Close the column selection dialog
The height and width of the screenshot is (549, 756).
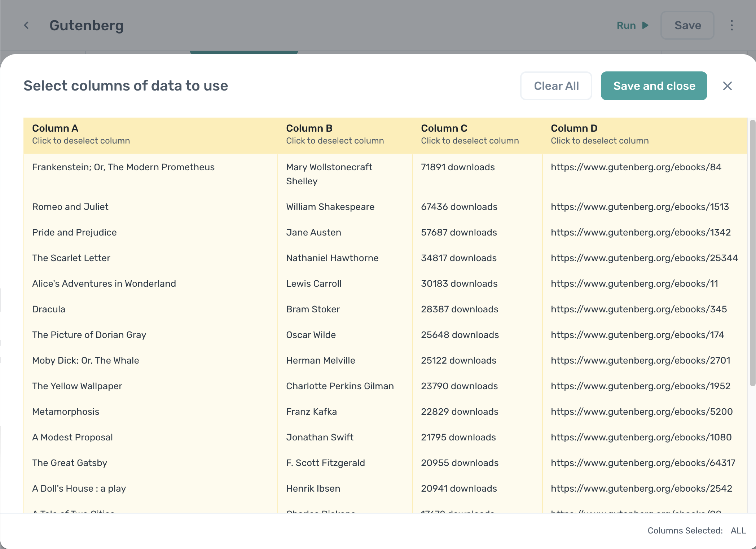tap(728, 86)
